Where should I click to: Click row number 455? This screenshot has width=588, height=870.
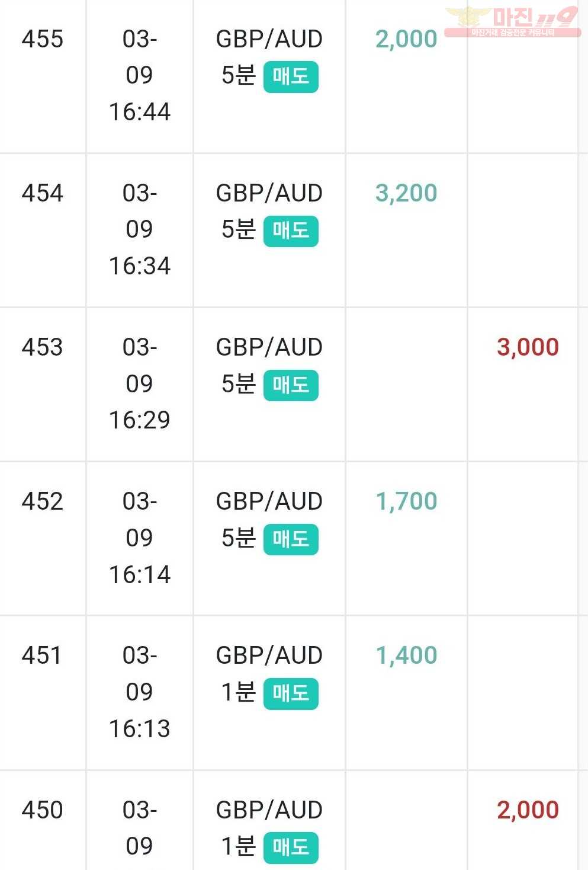tap(42, 39)
